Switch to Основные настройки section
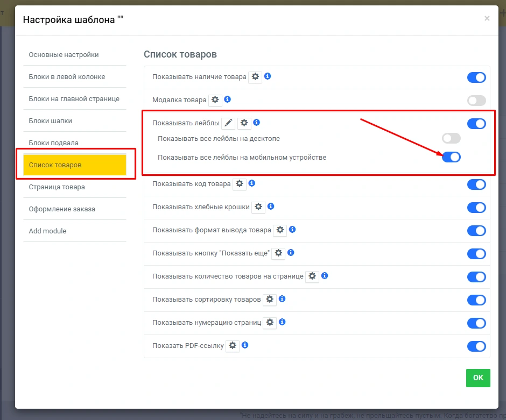 64,55
